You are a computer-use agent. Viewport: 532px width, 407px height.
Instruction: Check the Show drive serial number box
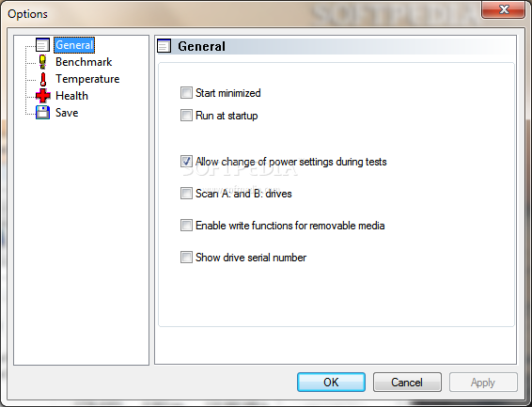(x=186, y=258)
